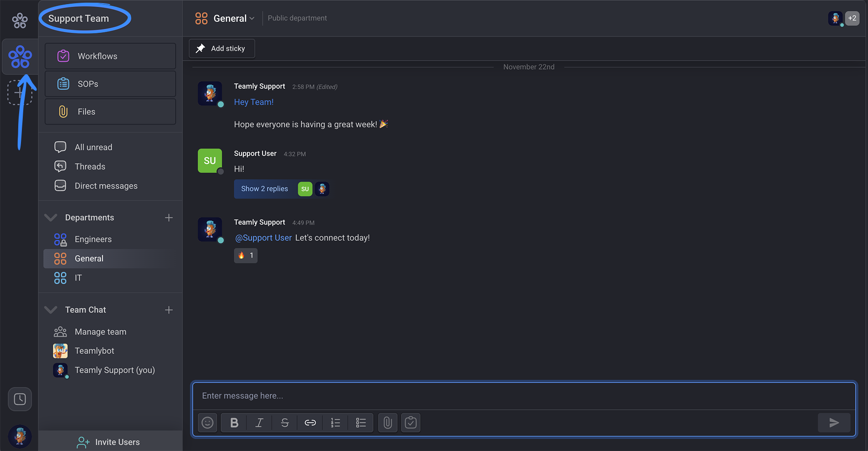Screen dimensions: 868x451
Task: Insert a numbered list
Action: pos(335,423)
